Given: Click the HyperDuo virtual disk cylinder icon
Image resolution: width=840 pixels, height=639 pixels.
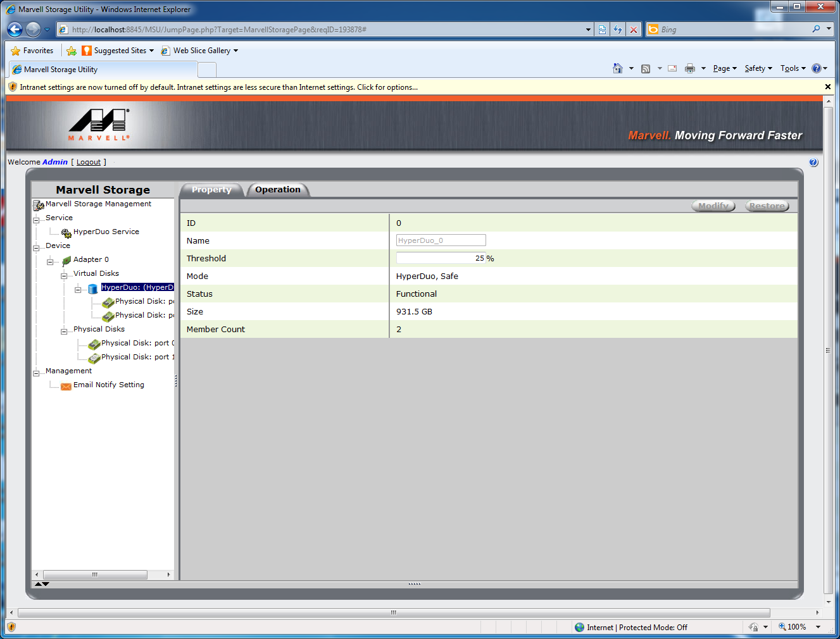Looking at the screenshot, I should pos(93,288).
